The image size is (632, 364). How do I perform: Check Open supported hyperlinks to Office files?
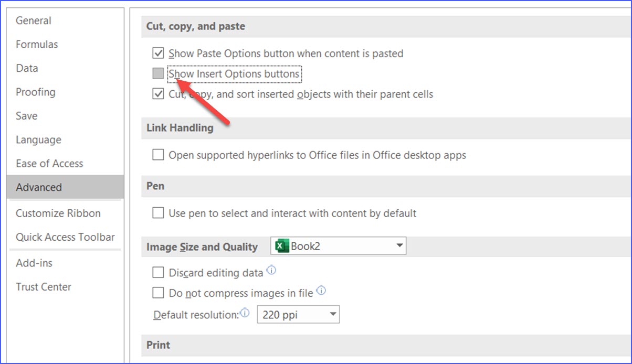click(159, 155)
